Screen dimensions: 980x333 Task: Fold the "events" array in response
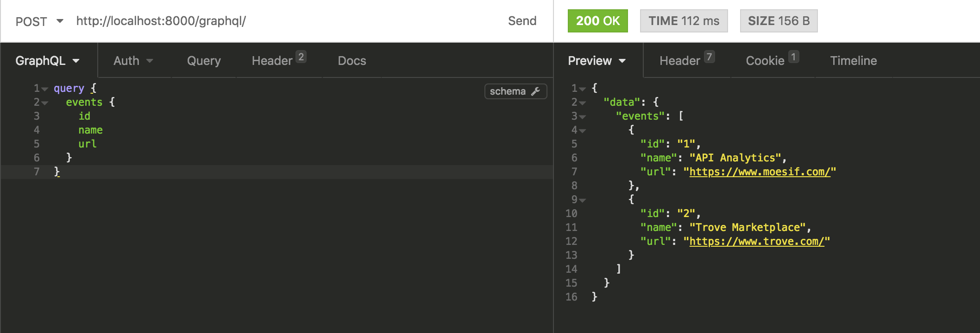583,116
